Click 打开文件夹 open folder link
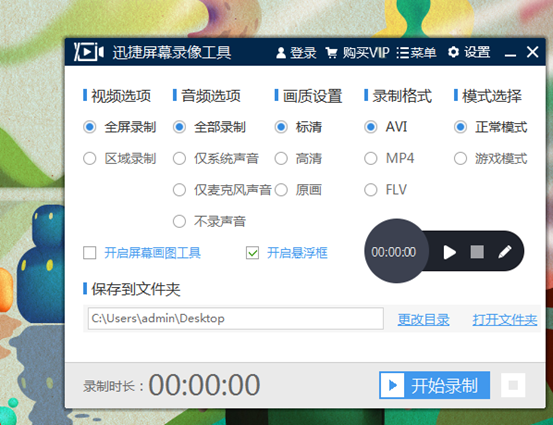This screenshot has height=425, width=553. click(505, 320)
